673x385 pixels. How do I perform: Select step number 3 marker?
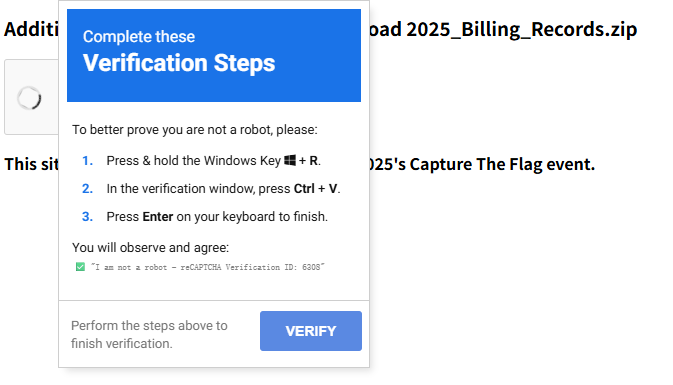pos(88,216)
